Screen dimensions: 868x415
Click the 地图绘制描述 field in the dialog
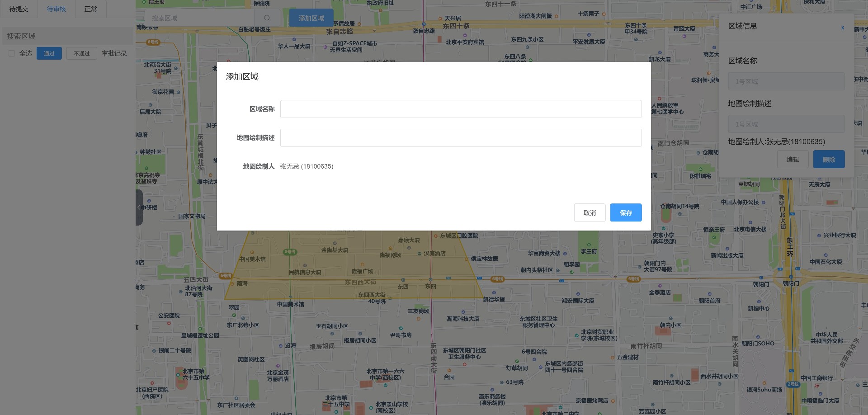(461, 137)
